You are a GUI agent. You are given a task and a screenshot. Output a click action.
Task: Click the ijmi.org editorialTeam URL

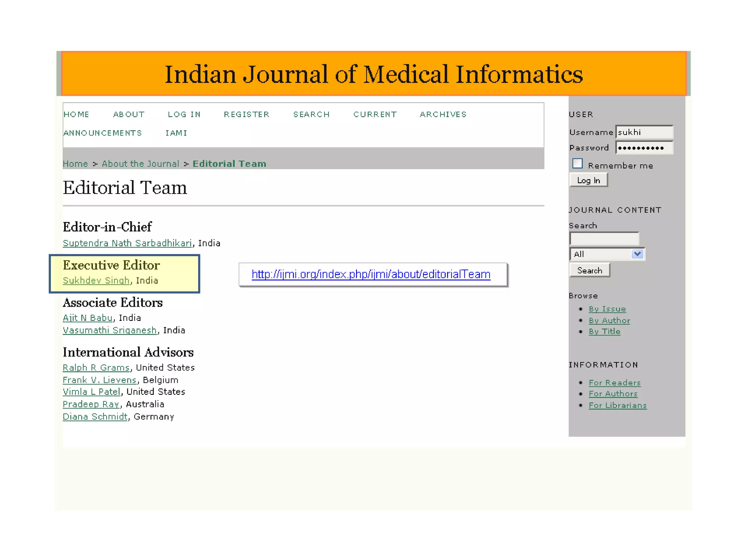[x=371, y=274]
